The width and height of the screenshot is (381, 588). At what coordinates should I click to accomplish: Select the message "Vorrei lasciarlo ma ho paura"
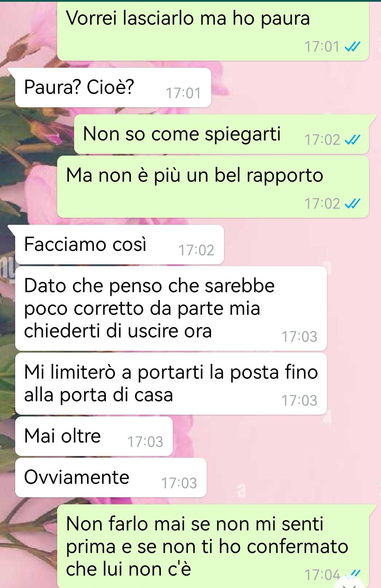(x=213, y=31)
